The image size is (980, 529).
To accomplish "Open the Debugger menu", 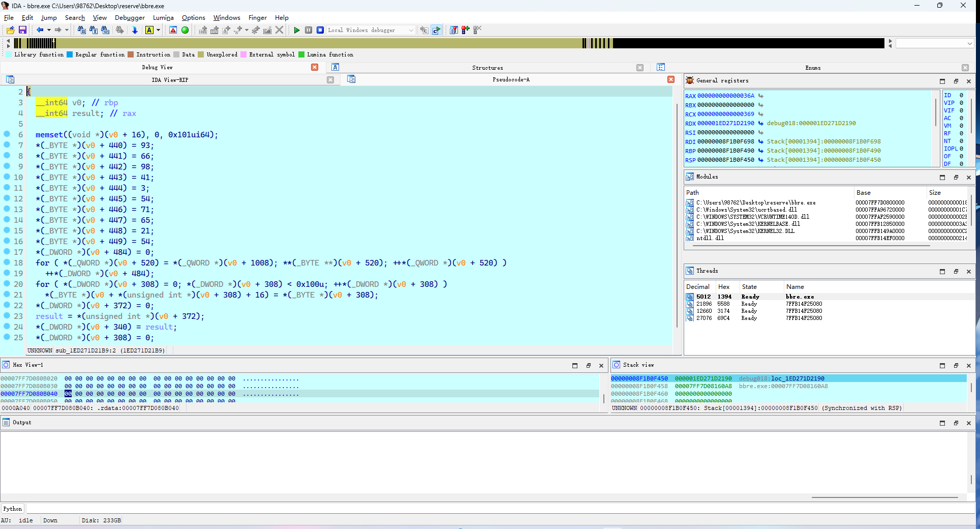I will (130, 17).
